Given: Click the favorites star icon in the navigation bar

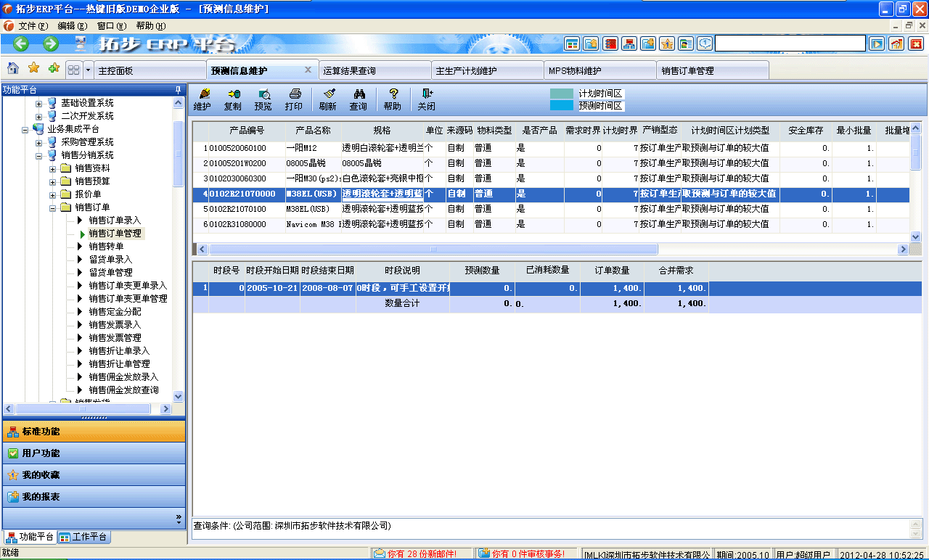Looking at the screenshot, I should (32, 69).
